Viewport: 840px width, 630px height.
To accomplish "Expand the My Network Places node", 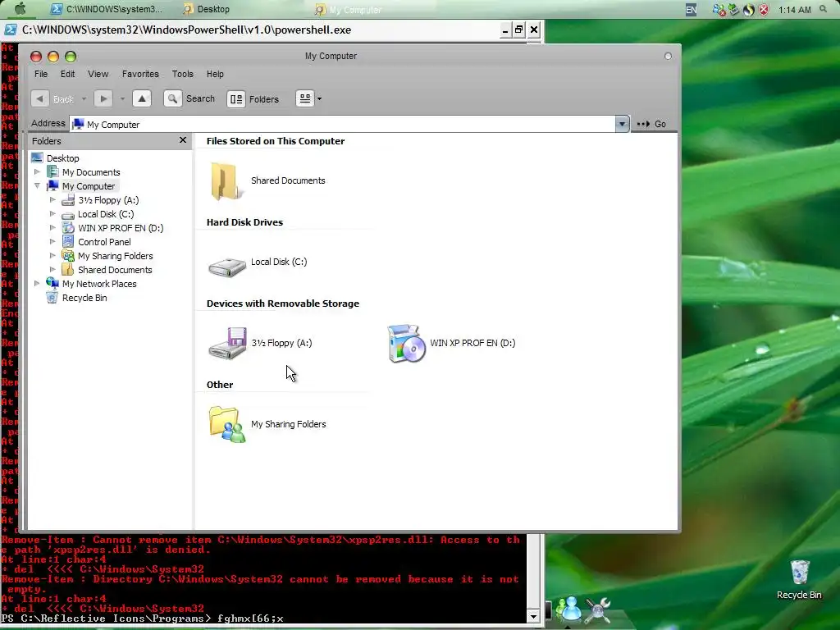I will point(37,283).
